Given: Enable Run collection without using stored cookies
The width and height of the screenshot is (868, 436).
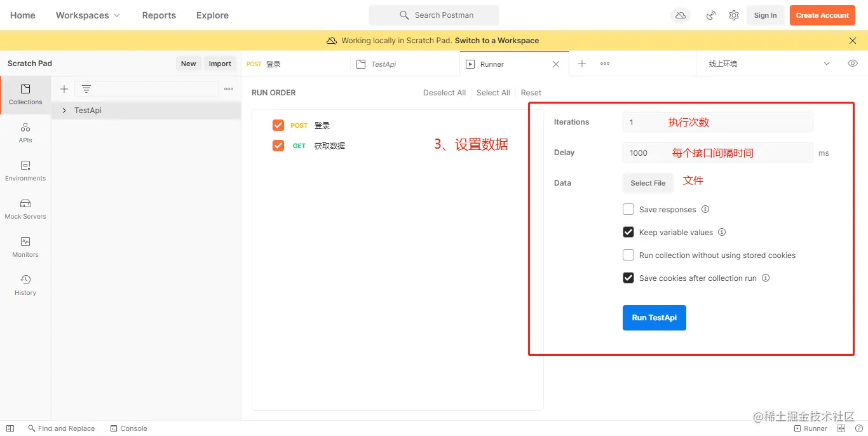Looking at the screenshot, I should [628, 255].
